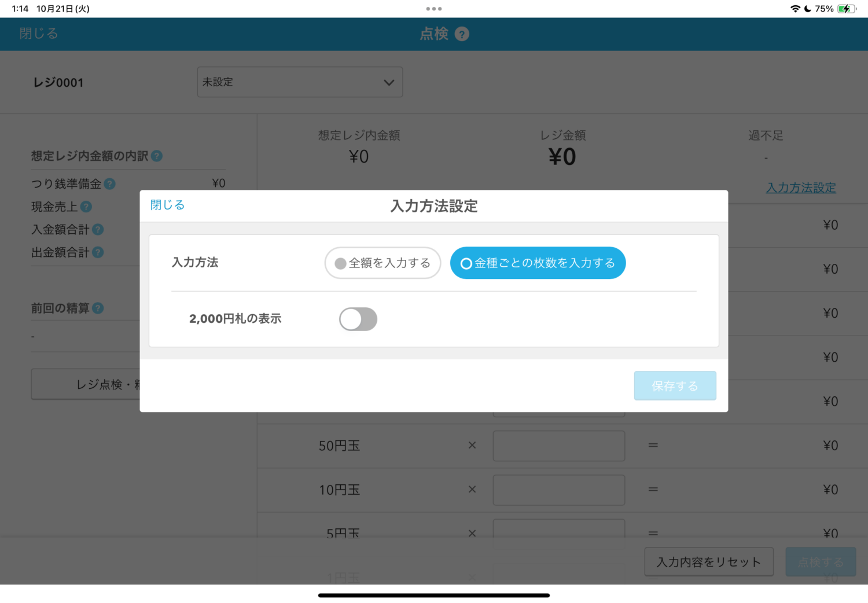Click help icon beside 想定レジ内金額の内訳

[157, 156]
